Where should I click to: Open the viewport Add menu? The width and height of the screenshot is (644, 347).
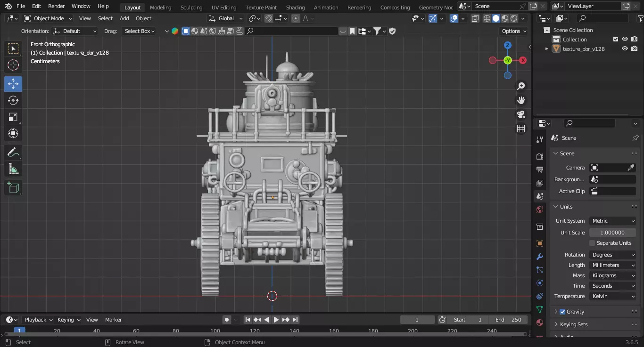click(x=124, y=18)
